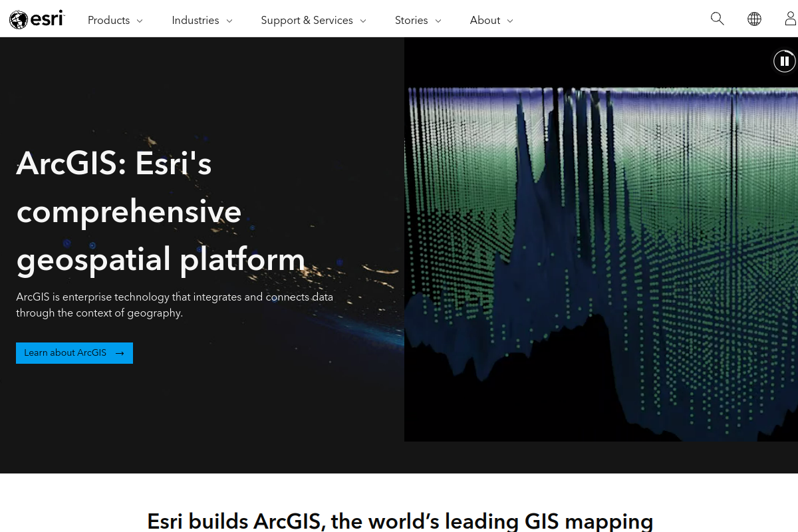798x532 pixels.
Task: Click the arrow inside the blue button
Action: (x=120, y=353)
